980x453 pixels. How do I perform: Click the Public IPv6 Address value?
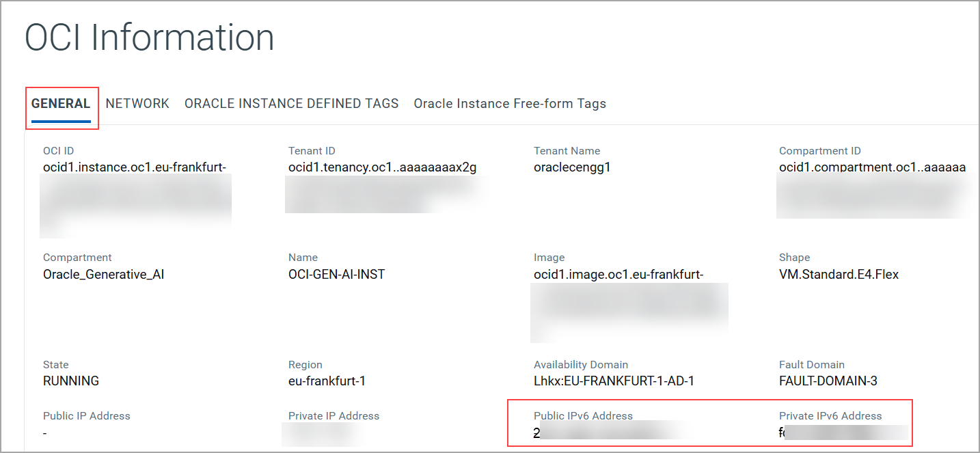pos(605,432)
